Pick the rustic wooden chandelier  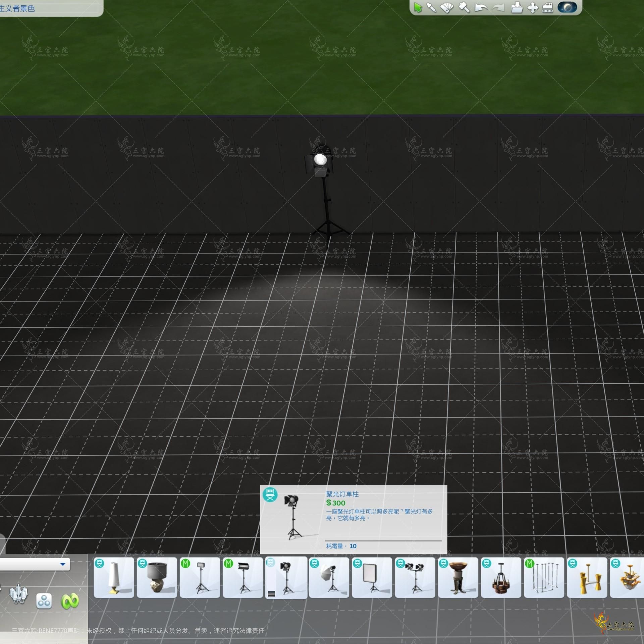pyautogui.click(x=501, y=578)
